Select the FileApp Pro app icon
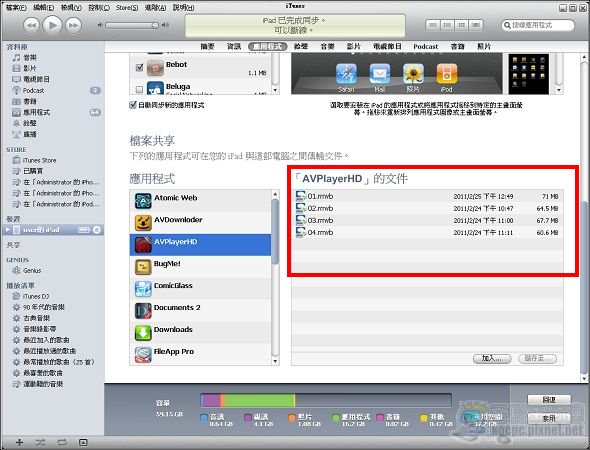Image resolution: width=590 pixels, height=450 pixels. pyautogui.click(x=143, y=354)
